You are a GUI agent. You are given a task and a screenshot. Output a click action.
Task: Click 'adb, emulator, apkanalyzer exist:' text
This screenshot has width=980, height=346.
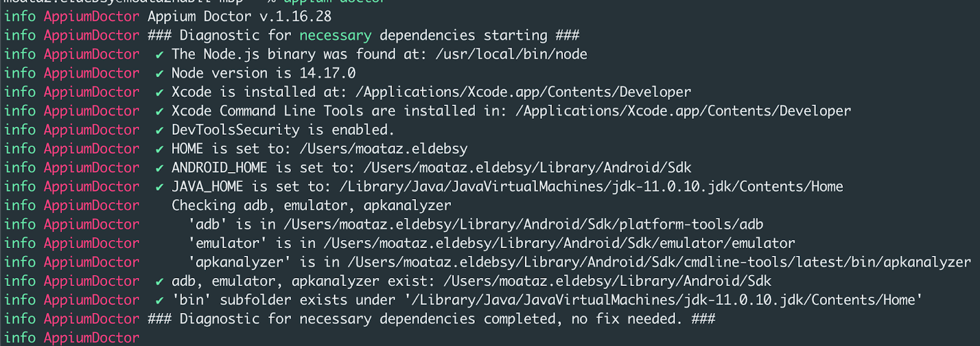(303, 282)
